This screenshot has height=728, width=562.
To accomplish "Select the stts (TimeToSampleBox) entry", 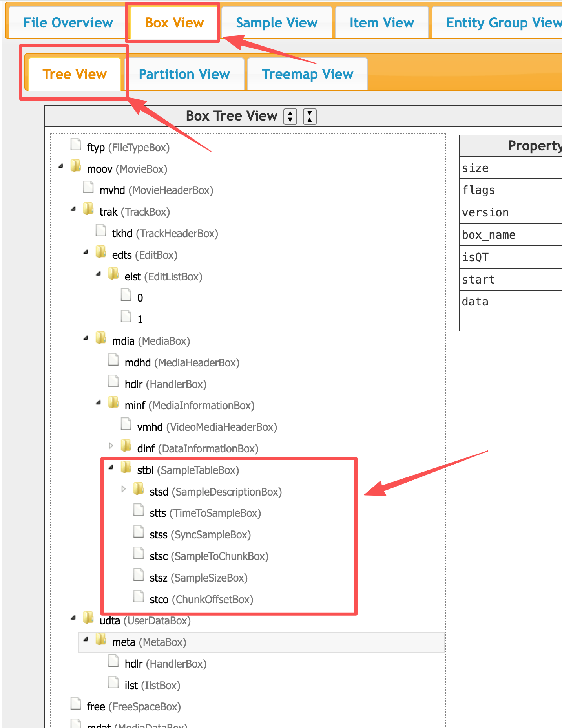I will pos(205,513).
